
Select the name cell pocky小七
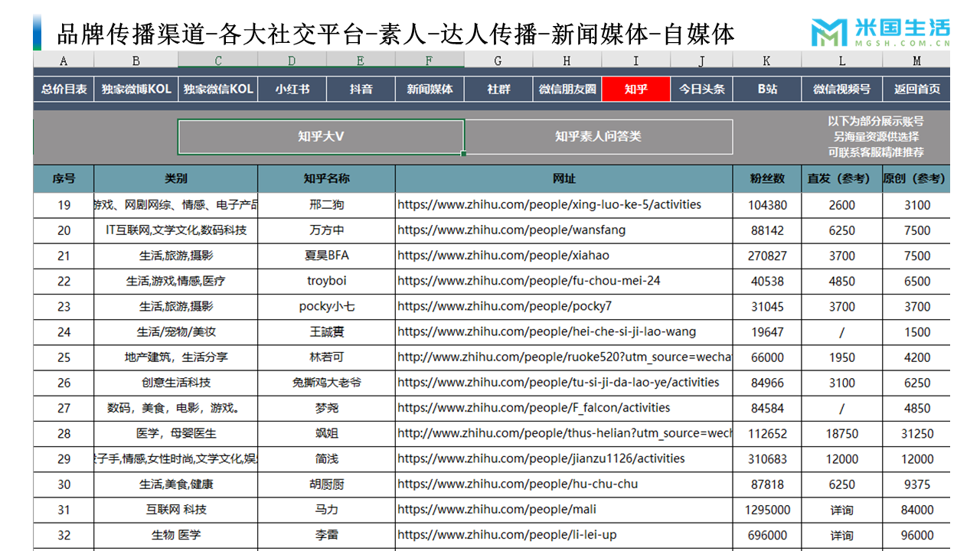click(x=327, y=306)
